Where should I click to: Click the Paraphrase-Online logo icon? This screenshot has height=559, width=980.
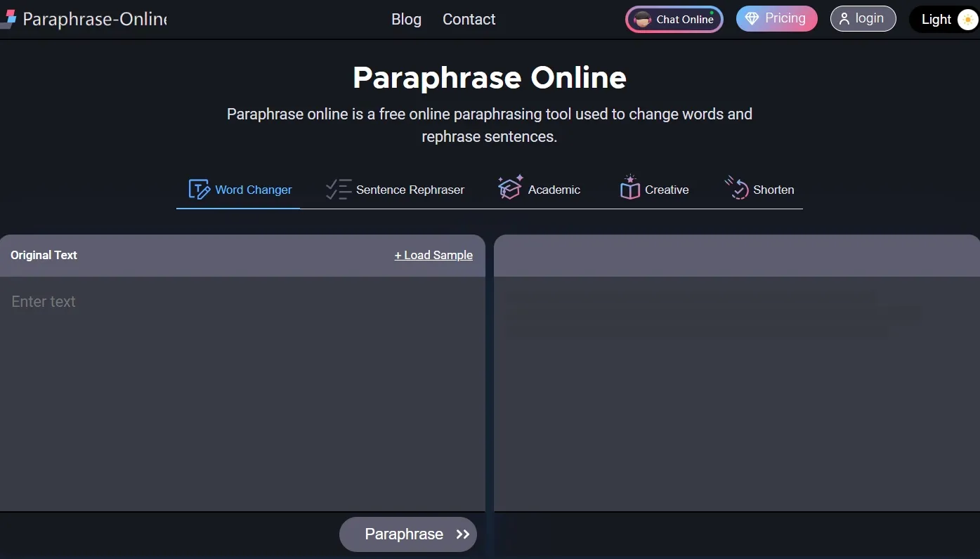coord(8,19)
